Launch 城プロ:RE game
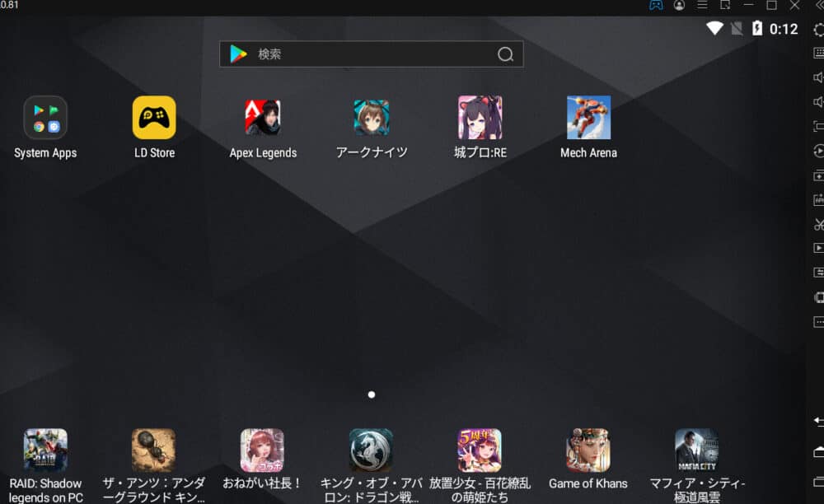824x504 pixels. point(480,118)
